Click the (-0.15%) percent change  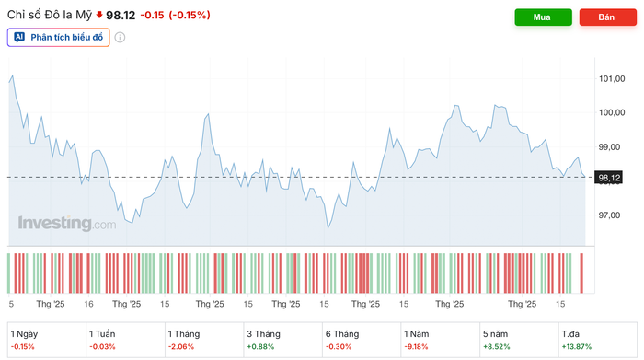point(190,16)
